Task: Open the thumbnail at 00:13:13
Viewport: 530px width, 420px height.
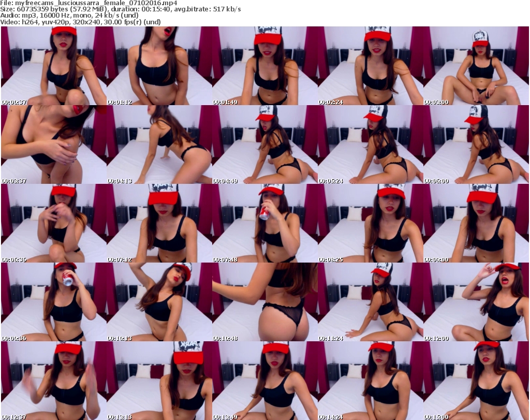Action: (159, 381)
